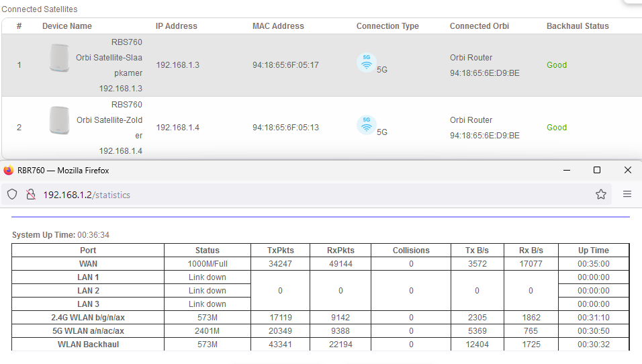Click Orbi Satellite-Slaapkamer device image

tap(59, 58)
